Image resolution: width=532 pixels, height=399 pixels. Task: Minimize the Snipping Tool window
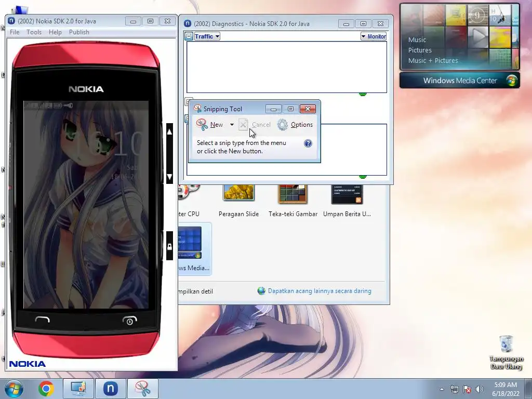(x=273, y=109)
